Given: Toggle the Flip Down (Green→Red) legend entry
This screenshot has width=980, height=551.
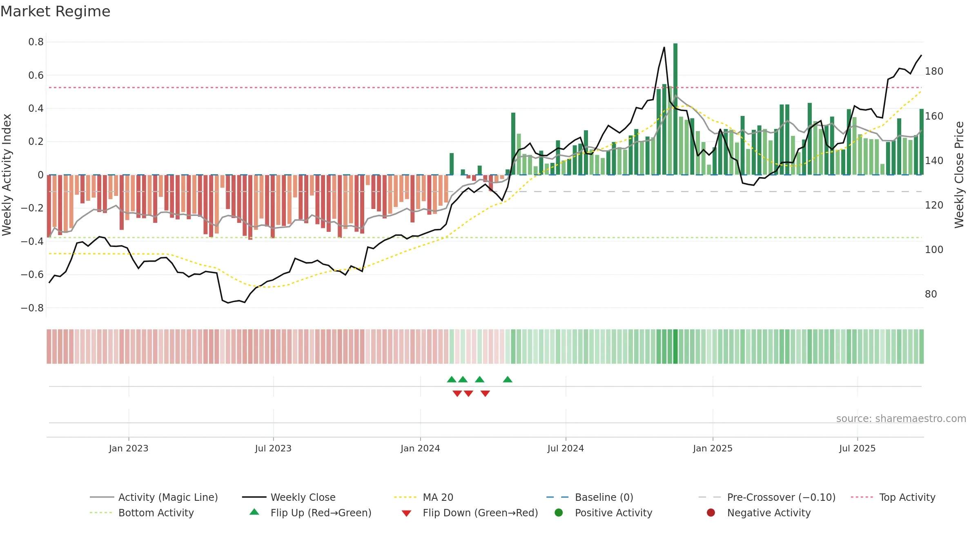Looking at the screenshot, I should [470, 513].
